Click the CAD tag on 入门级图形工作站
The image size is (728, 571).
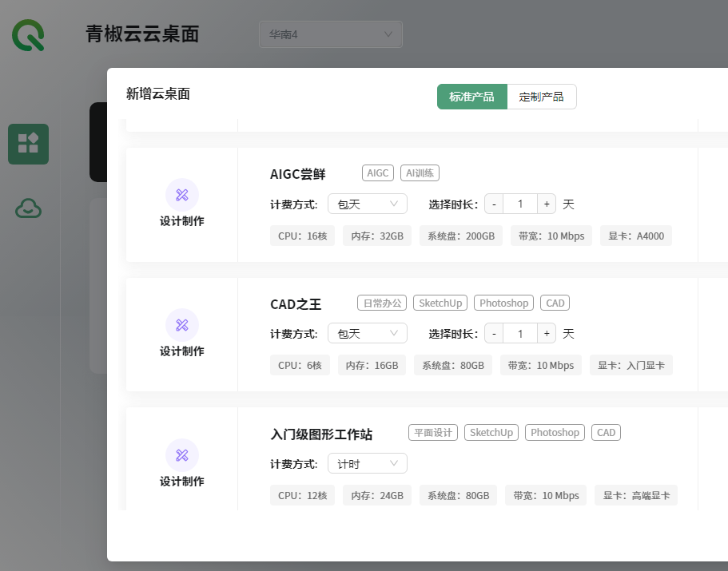(x=606, y=433)
